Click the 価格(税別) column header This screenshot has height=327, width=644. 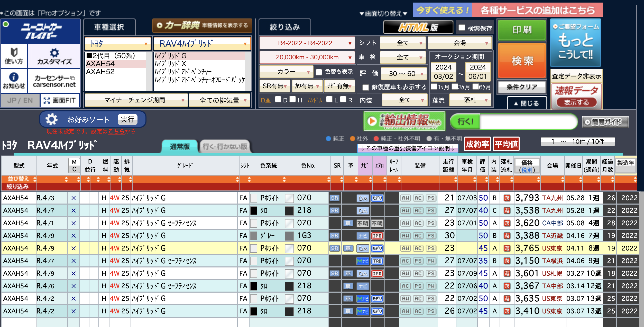[527, 166]
